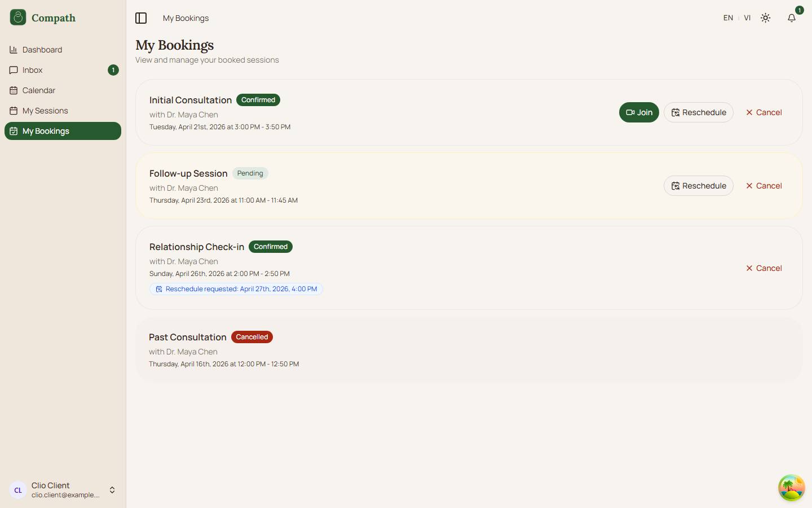Join the Initial Consultation session
Screen dimensions: 812x508
tap(639, 112)
